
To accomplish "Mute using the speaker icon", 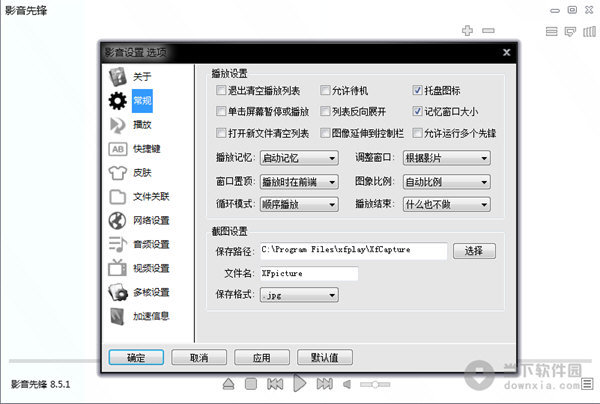I will (x=347, y=384).
